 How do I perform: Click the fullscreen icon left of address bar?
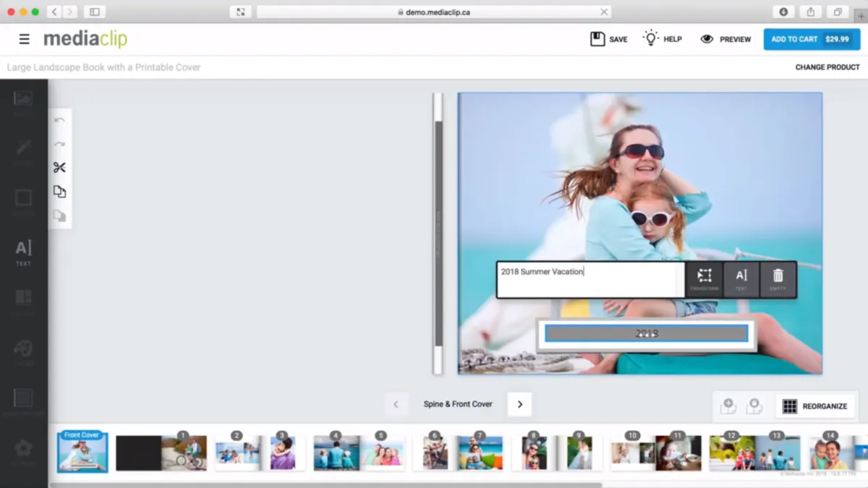pyautogui.click(x=240, y=12)
